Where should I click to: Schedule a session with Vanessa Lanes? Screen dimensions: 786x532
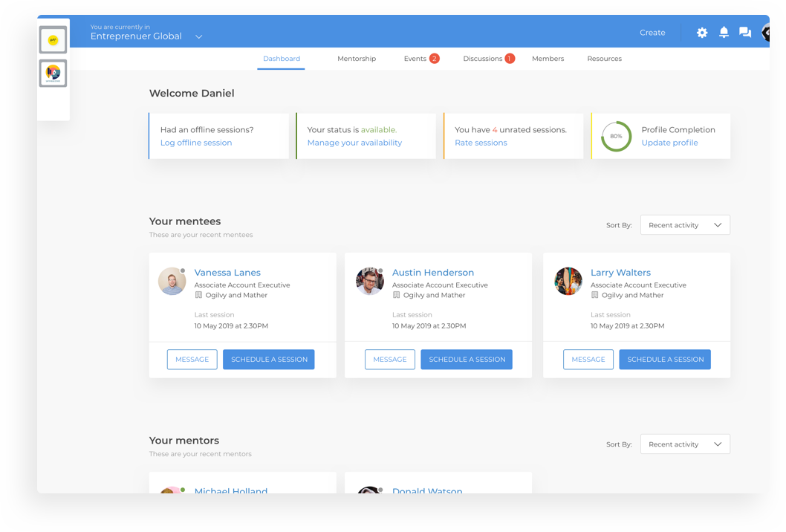269,360
